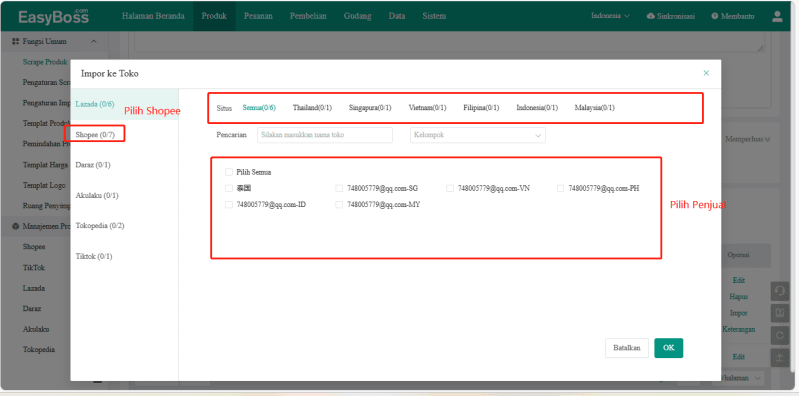Check the 748005779@qq.com-ID store

[x=229, y=204]
